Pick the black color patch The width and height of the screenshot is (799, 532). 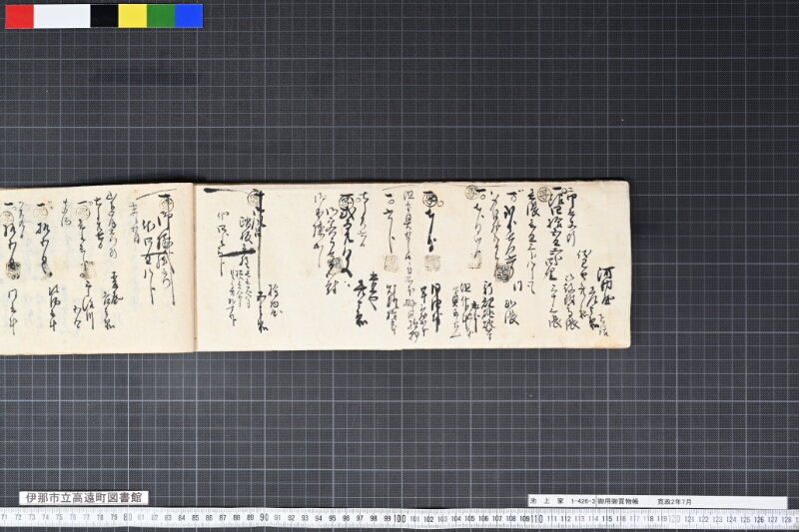[x=105, y=16]
